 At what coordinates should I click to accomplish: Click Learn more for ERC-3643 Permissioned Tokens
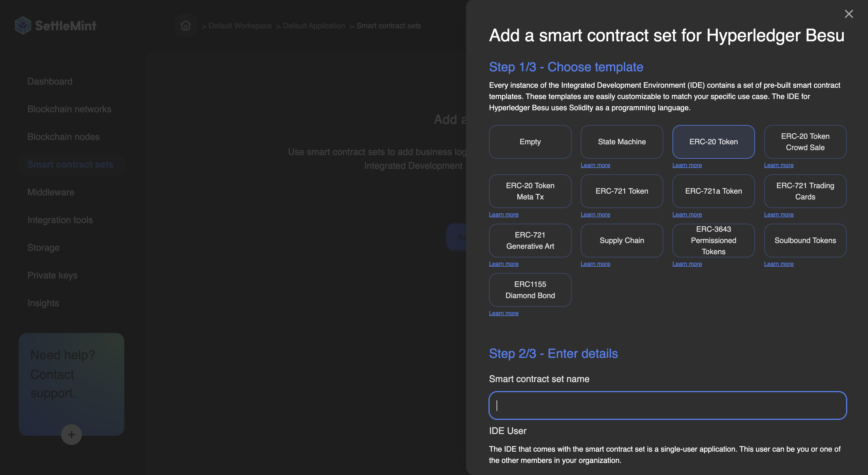687,263
